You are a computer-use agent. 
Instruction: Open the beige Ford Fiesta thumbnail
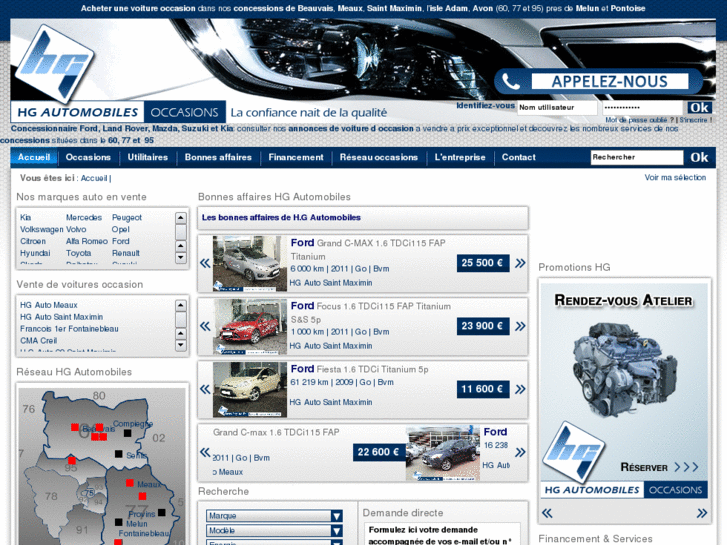coord(250,390)
